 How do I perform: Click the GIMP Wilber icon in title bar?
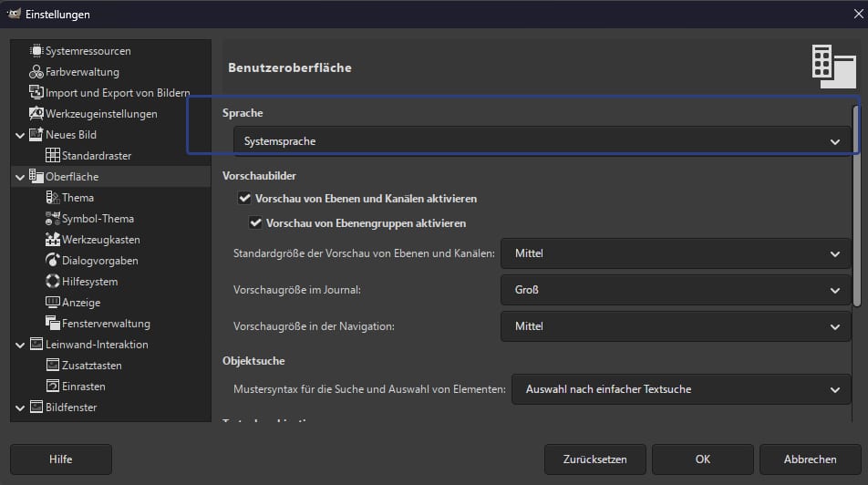point(14,14)
